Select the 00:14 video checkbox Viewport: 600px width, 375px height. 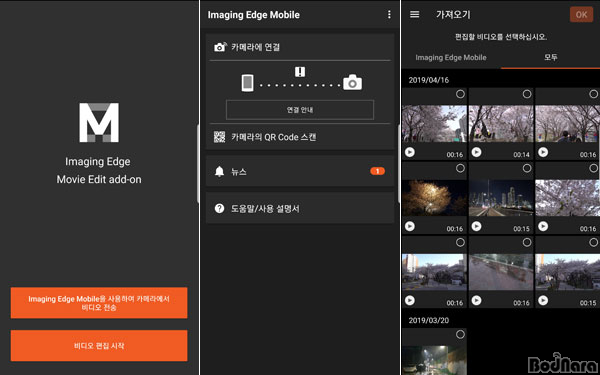(x=527, y=94)
